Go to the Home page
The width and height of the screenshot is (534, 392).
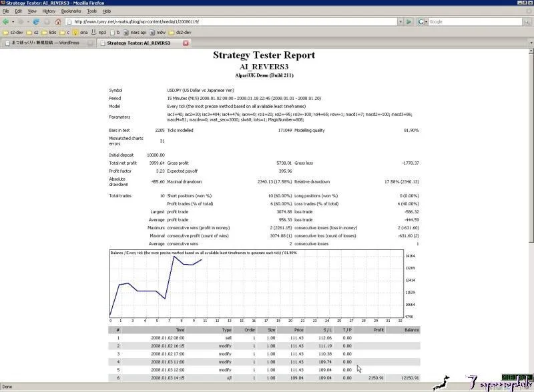click(x=57, y=21)
